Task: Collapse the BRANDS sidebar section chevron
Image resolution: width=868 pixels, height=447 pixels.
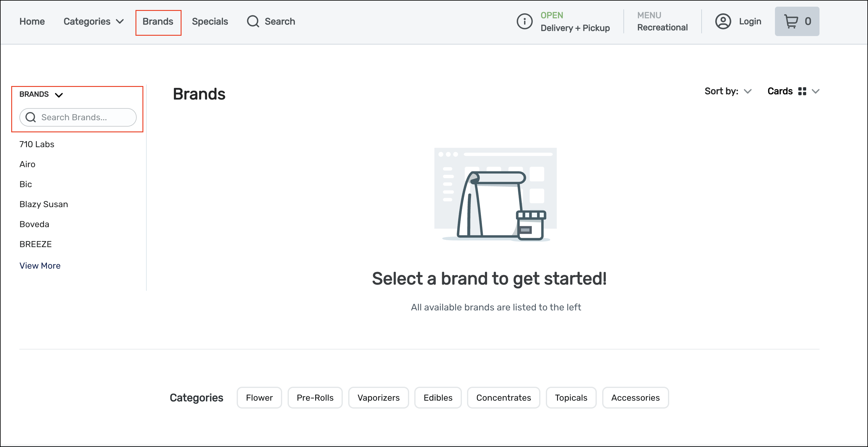Action: click(59, 95)
